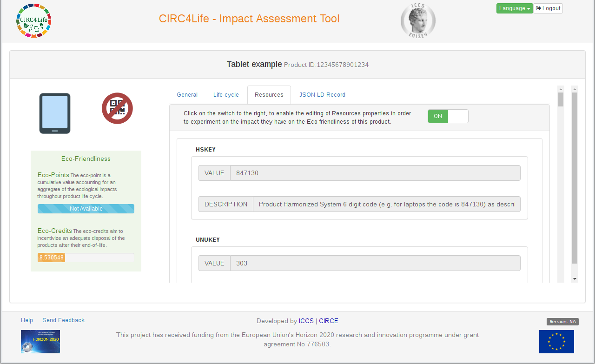Click the Product ID:12345678901234 text

[x=326, y=65]
